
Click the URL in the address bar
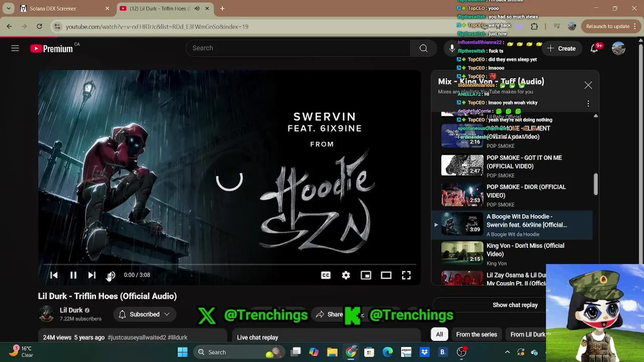pos(156,27)
